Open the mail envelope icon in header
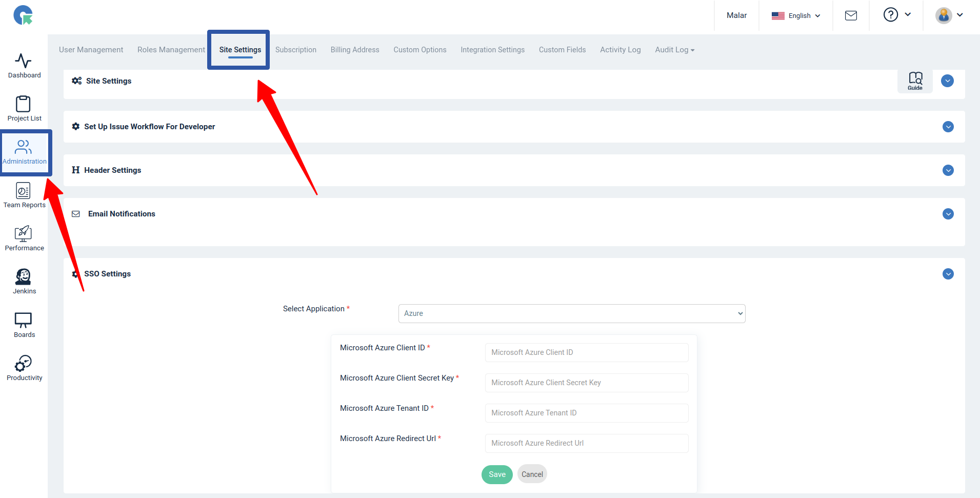The width and height of the screenshot is (980, 498). 851,15
